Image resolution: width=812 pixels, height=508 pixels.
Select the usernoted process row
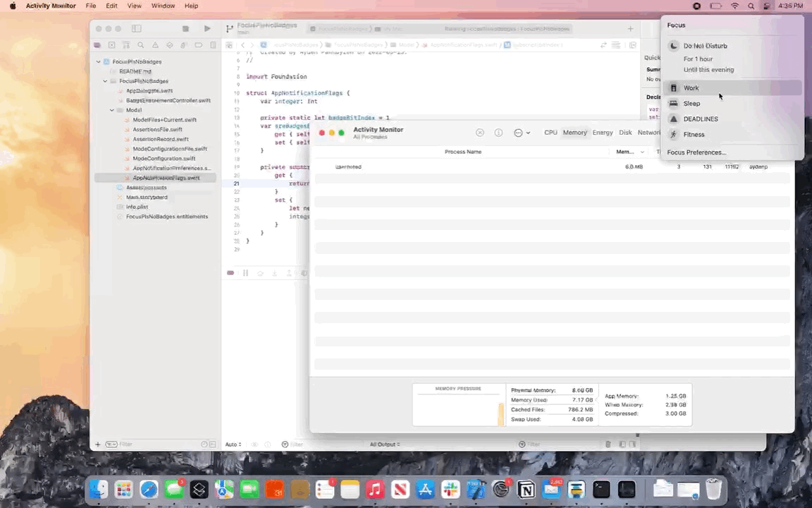[552, 167]
